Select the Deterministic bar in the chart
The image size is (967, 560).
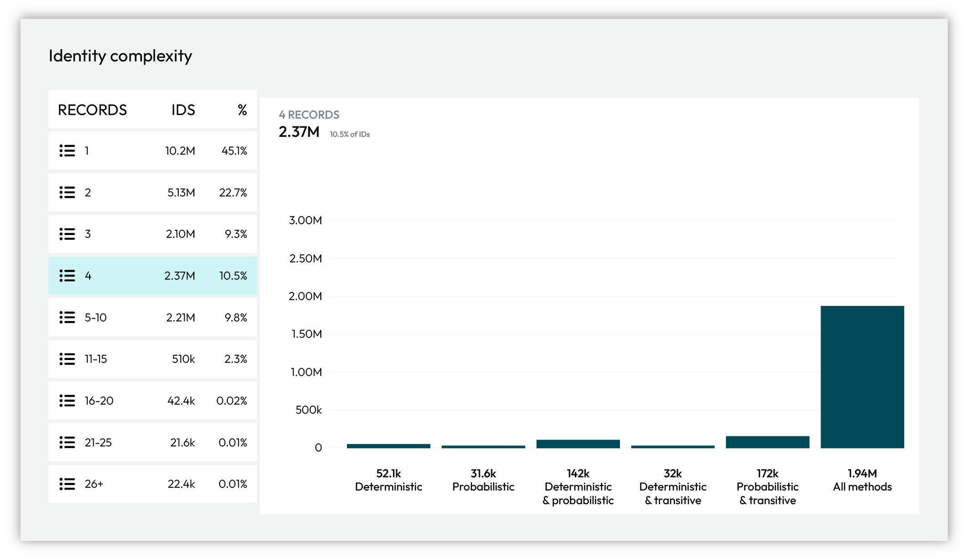[x=388, y=445]
